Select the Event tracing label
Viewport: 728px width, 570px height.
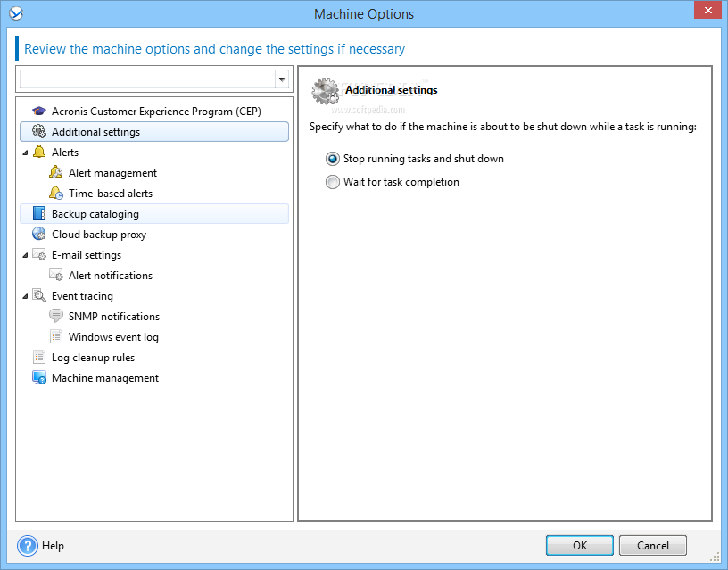coord(82,295)
